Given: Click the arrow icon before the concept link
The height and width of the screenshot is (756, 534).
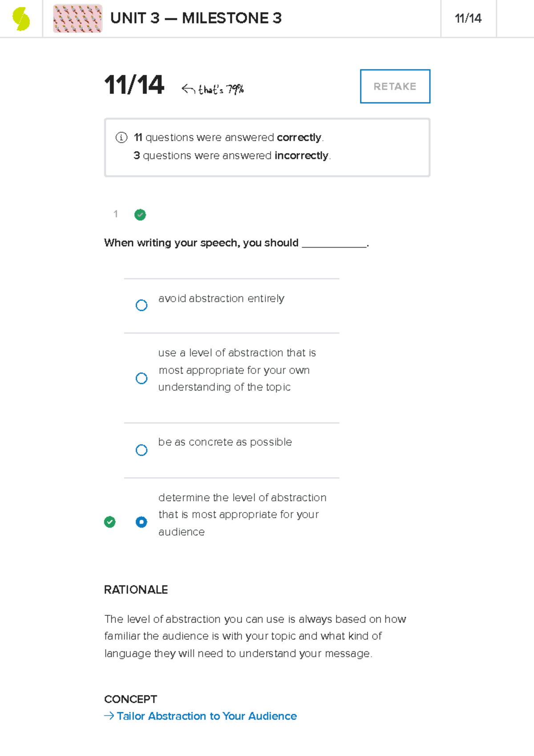Looking at the screenshot, I should pos(108,716).
